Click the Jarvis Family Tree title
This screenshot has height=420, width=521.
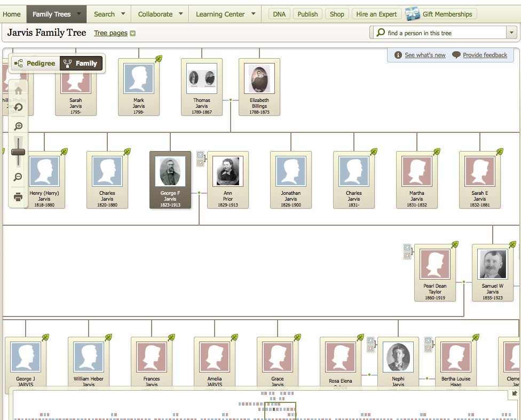point(46,32)
